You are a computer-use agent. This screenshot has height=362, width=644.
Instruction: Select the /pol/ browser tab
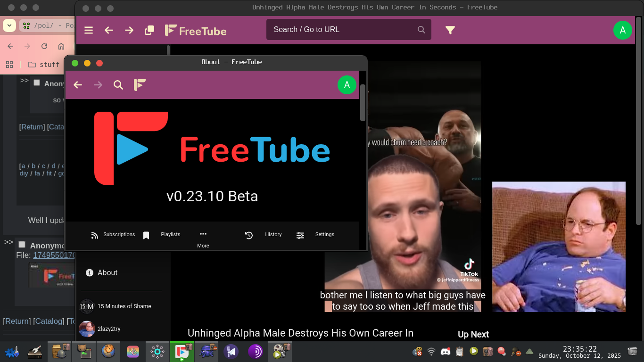47,25
